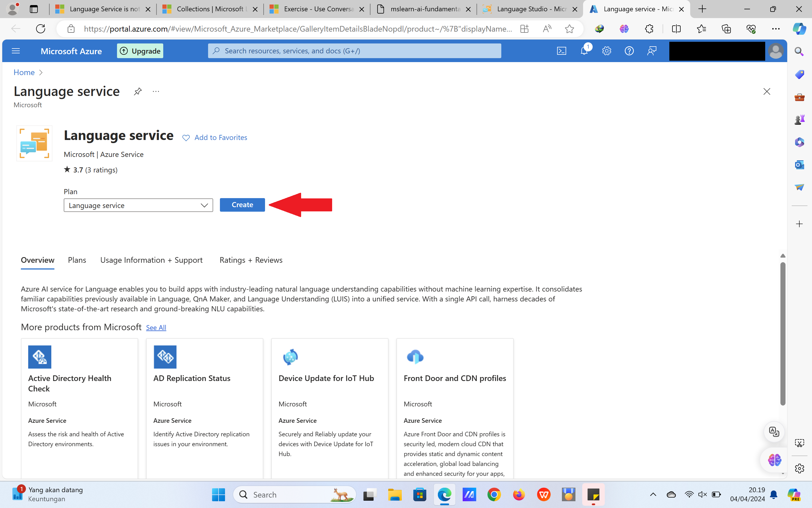Image resolution: width=812 pixels, height=508 pixels.
Task: Go to the Home breadcrumb
Action: point(24,72)
